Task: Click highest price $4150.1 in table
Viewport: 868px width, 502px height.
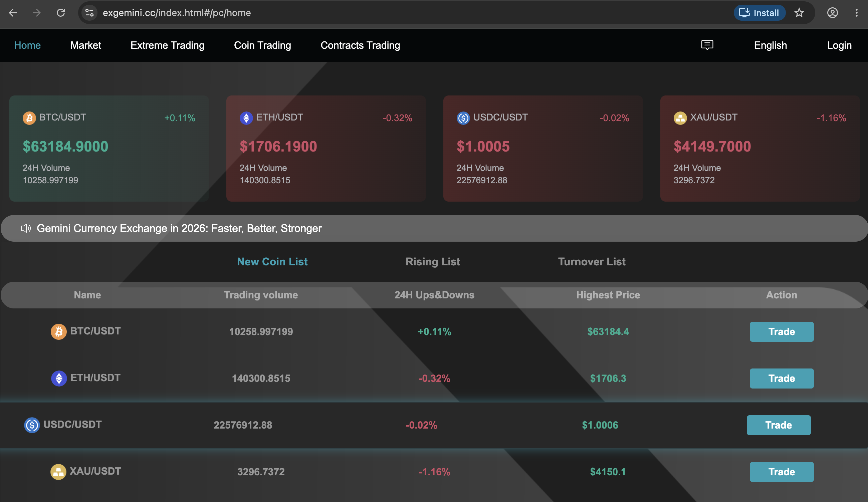Action: 608,472
